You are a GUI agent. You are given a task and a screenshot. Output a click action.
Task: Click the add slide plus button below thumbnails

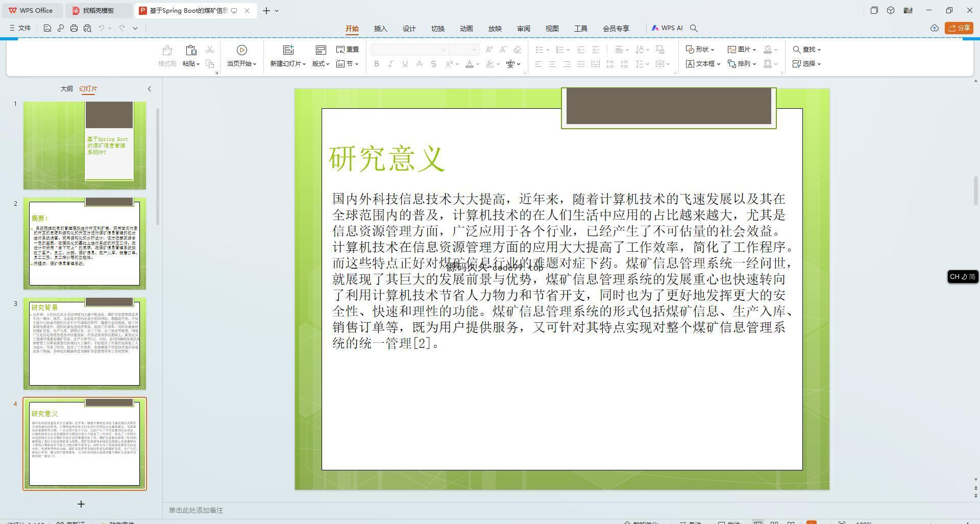(x=81, y=504)
